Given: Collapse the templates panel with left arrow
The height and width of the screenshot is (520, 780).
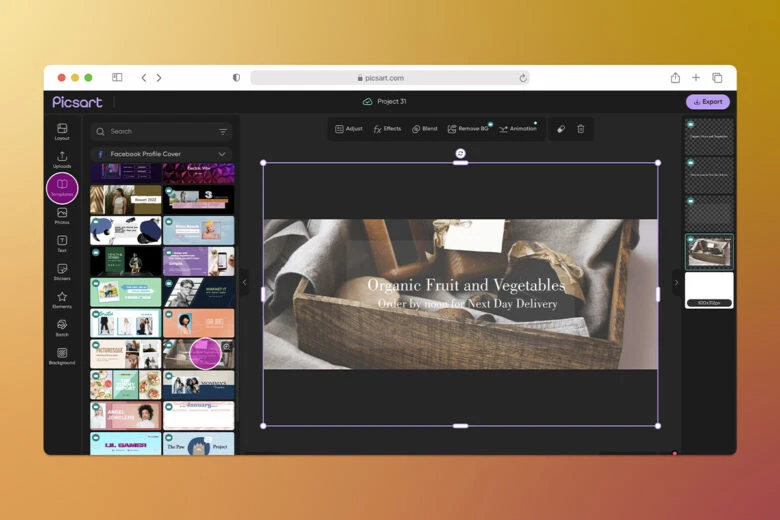Looking at the screenshot, I should tap(244, 283).
